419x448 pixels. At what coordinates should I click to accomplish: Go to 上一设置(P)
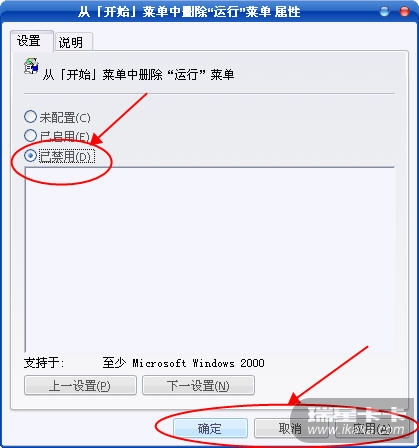click(80, 385)
